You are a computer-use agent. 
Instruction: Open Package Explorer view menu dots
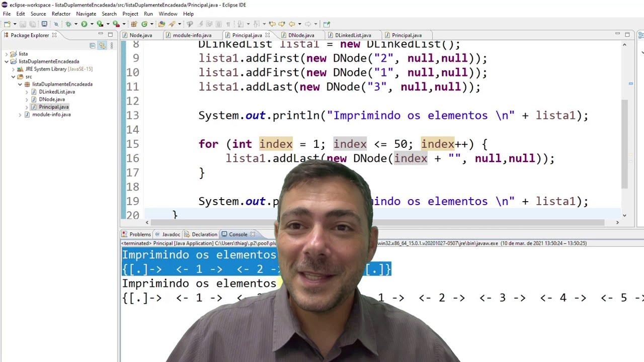coord(111,45)
